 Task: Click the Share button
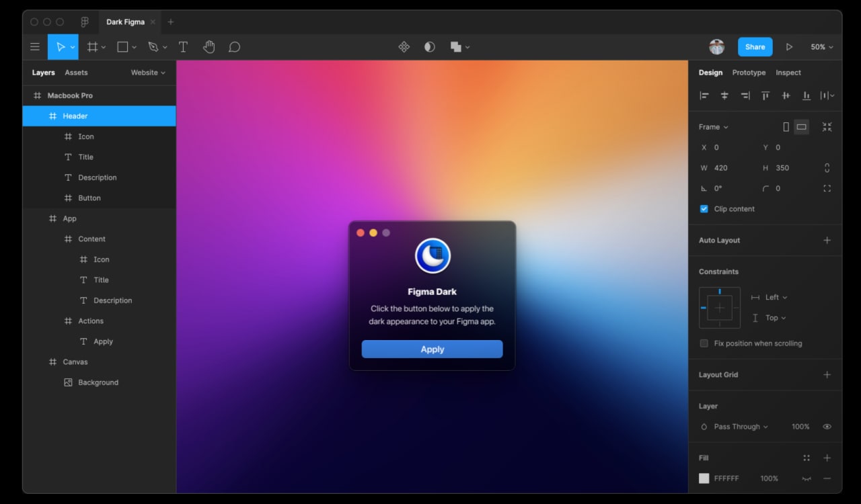[755, 47]
